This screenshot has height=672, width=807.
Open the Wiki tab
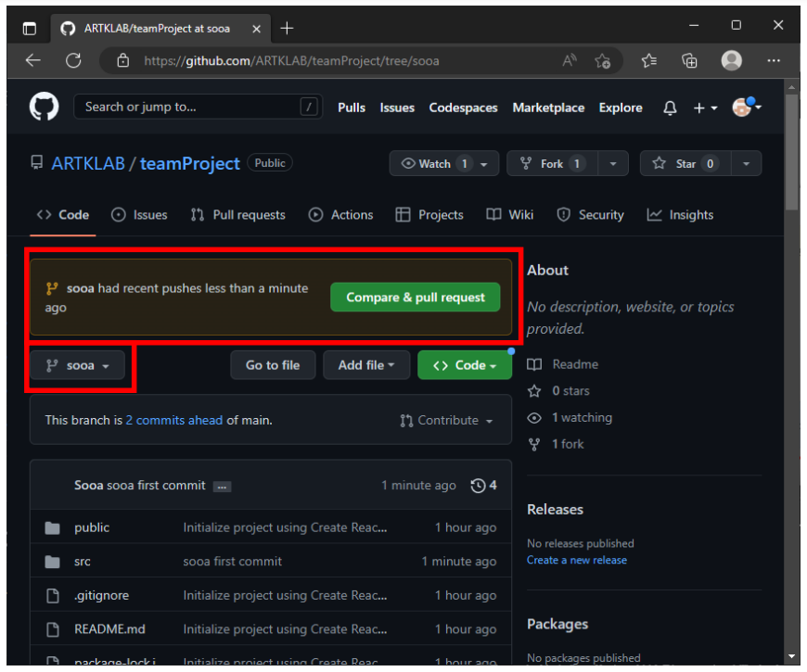click(x=509, y=215)
